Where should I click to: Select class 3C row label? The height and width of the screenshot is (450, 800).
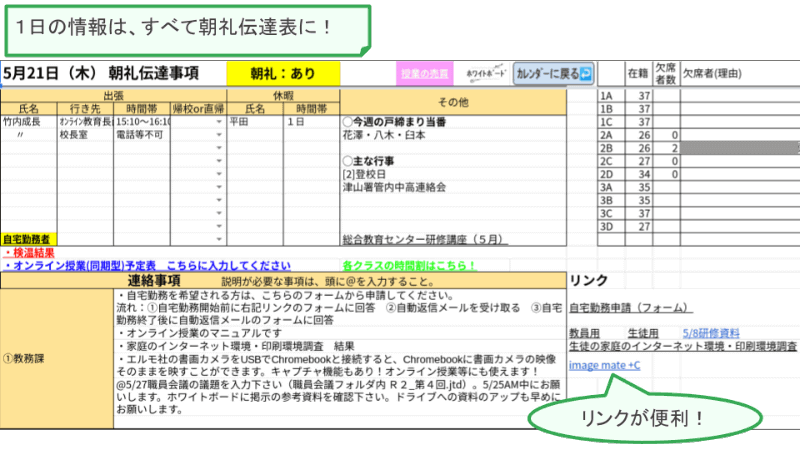coord(611,213)
